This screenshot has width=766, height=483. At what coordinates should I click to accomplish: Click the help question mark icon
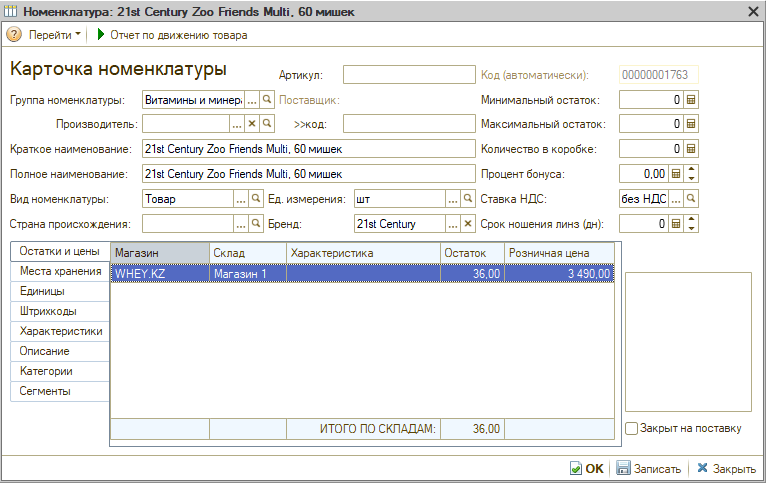coord(14,35)
